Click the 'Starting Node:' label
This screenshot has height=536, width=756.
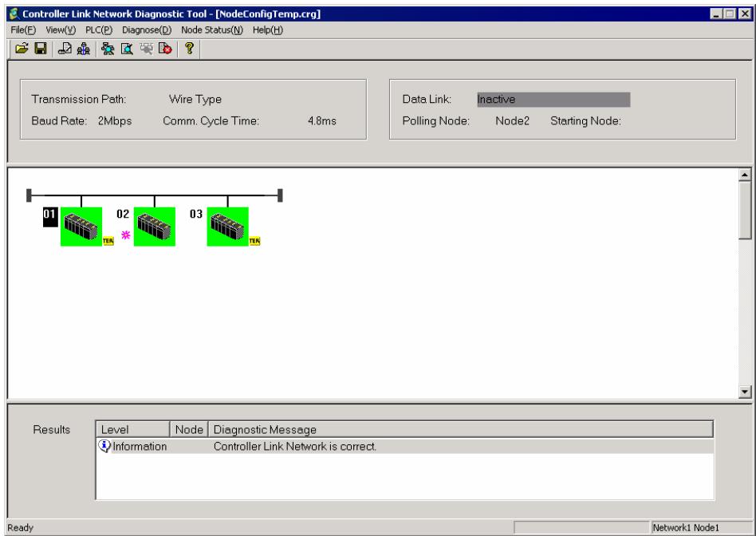coord(585,120)
